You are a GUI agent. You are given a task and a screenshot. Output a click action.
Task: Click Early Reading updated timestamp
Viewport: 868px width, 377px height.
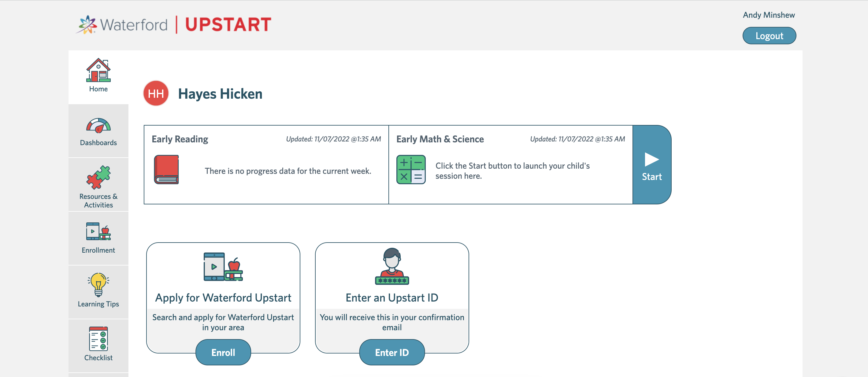tap(333, 139)
